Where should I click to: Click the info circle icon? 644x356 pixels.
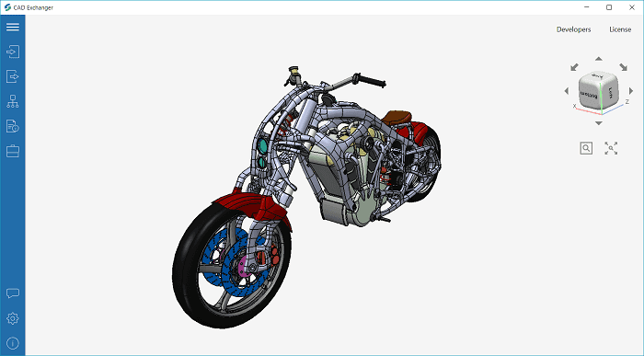click(x=13, y=343)
